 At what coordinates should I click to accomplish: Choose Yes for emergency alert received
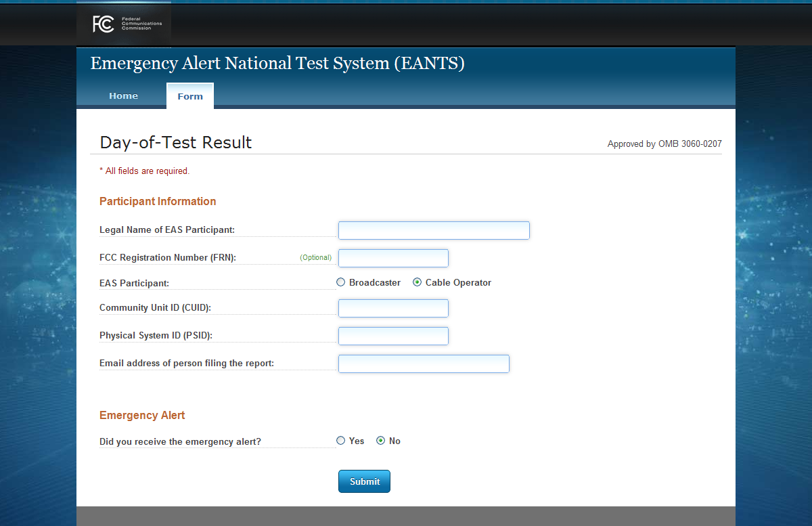point(341,441)
